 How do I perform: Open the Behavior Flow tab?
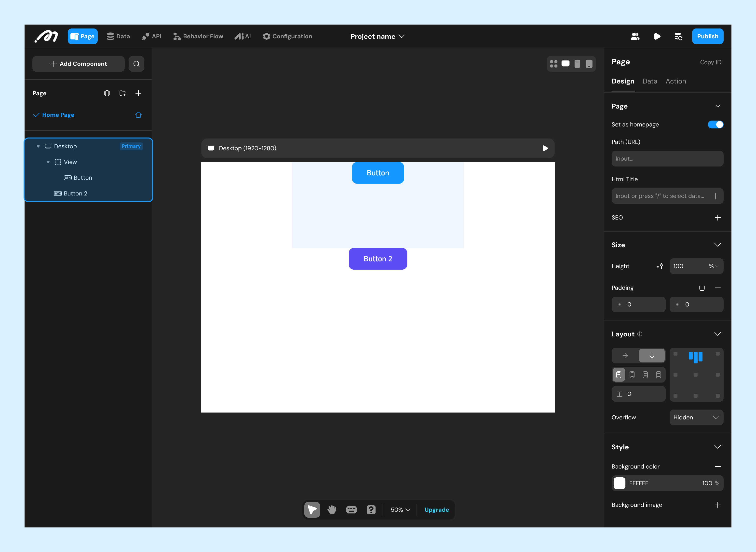point(198,36)
